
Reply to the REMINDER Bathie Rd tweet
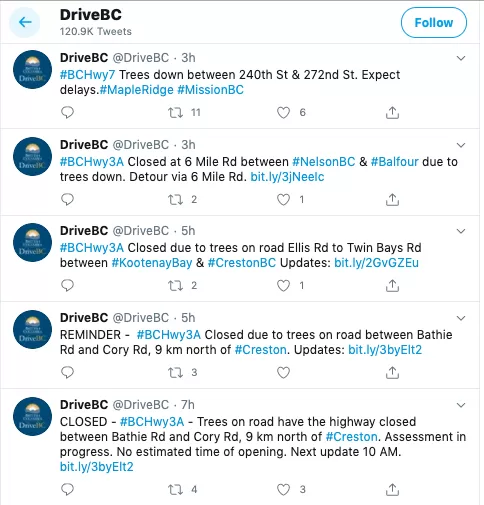click(x=67, y=372)
